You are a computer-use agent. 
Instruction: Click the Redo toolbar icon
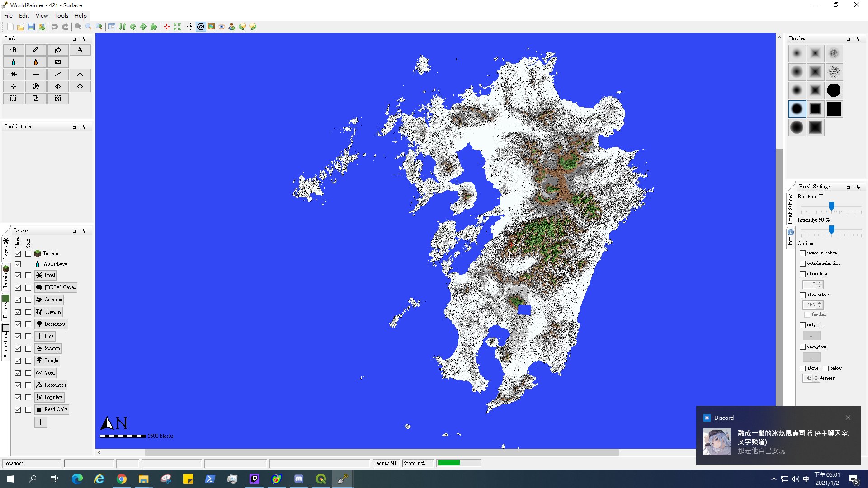[x=65, y=27]
